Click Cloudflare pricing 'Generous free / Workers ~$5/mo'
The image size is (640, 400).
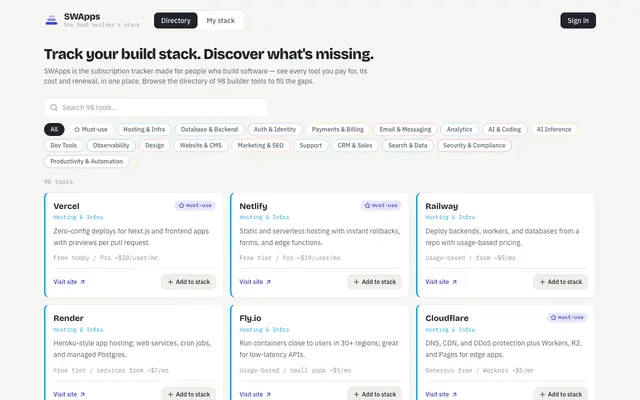pyautogui.click(x=479, y=371)
